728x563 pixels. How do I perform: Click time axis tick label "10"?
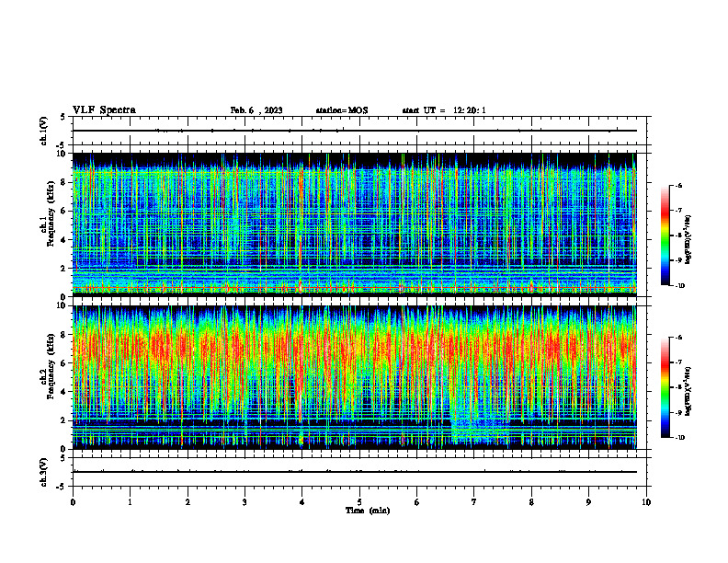click(646, 502)
